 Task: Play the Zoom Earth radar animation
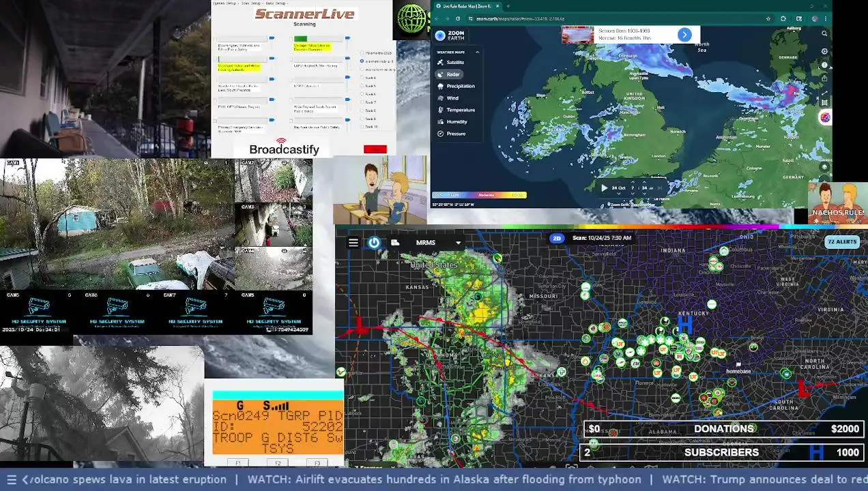click(604, 188)
